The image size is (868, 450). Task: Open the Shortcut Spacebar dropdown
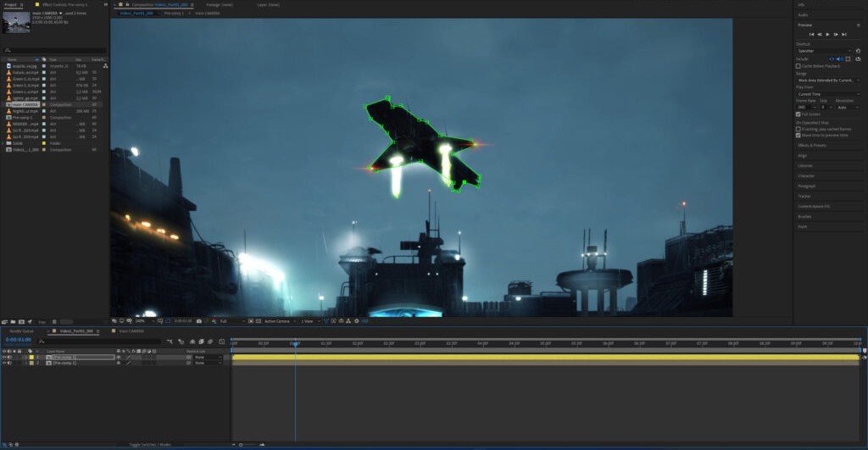[824, 51]
